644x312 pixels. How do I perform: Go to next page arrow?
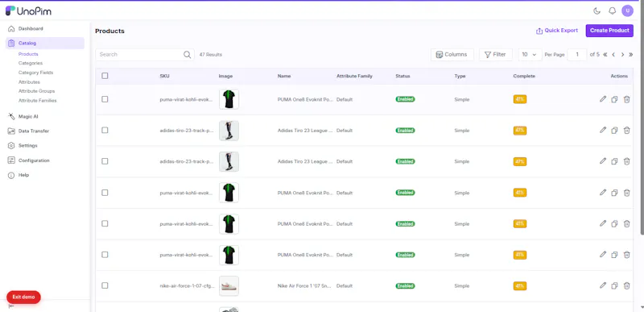(622, 55)
